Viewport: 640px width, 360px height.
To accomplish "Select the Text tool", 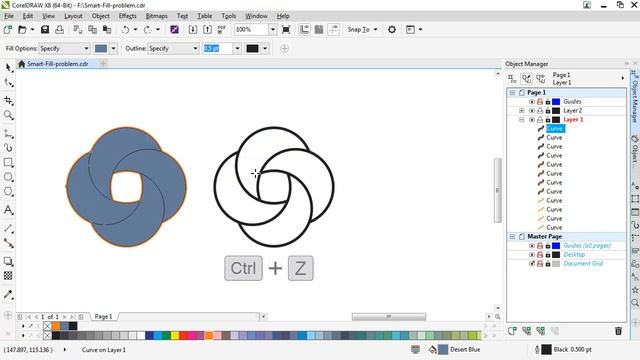I will click(8, 210).
